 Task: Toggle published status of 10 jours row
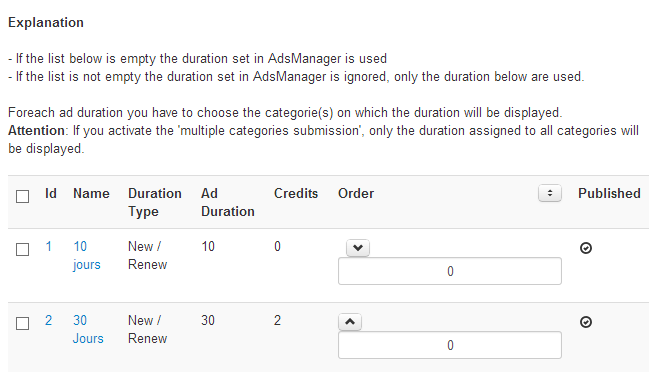click(x=586, y=248)
